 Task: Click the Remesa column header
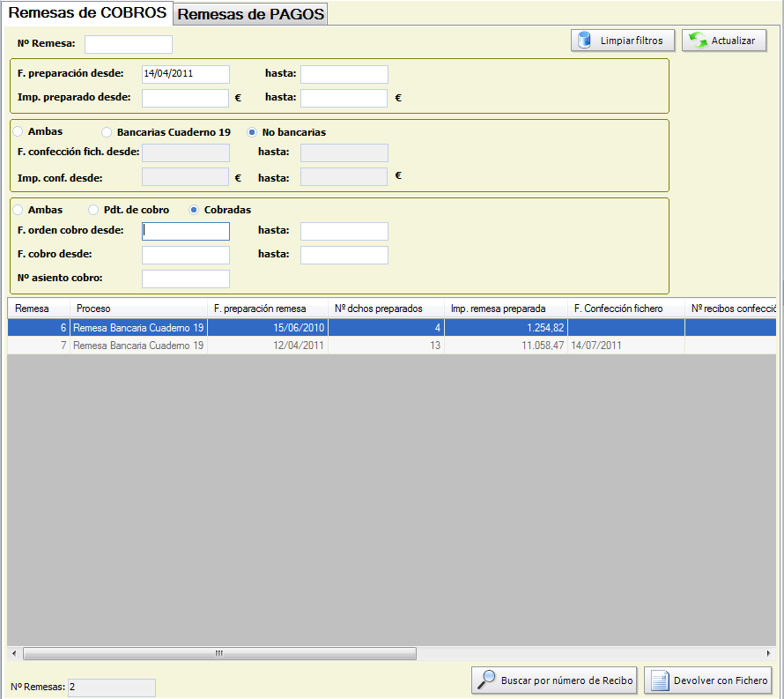(39, 309)
